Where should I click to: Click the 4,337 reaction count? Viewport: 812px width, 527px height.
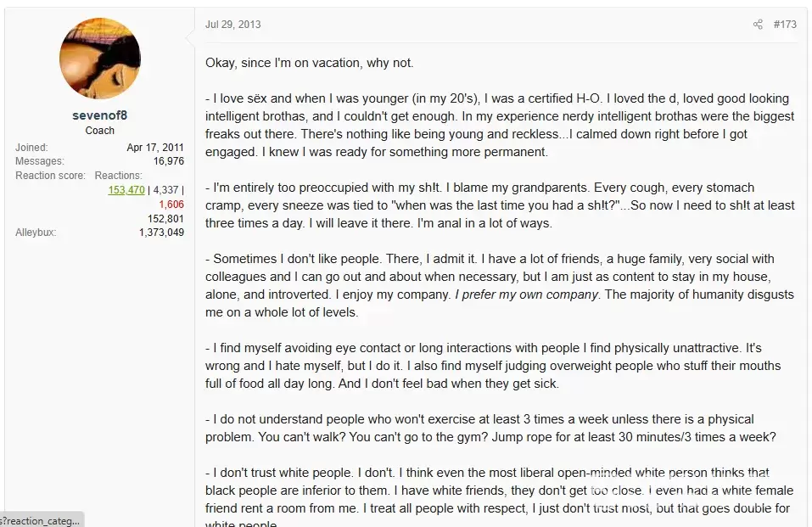click(x=165, y=190)
